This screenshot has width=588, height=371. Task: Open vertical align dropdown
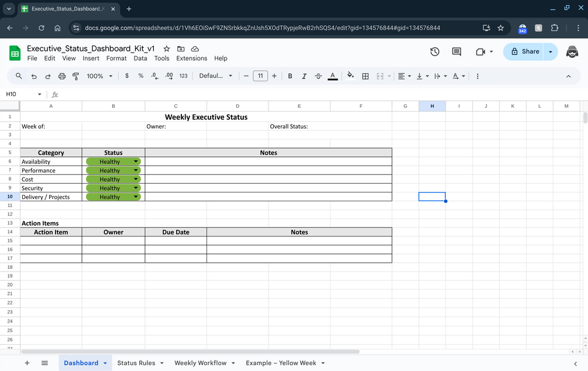coord(422,76)
